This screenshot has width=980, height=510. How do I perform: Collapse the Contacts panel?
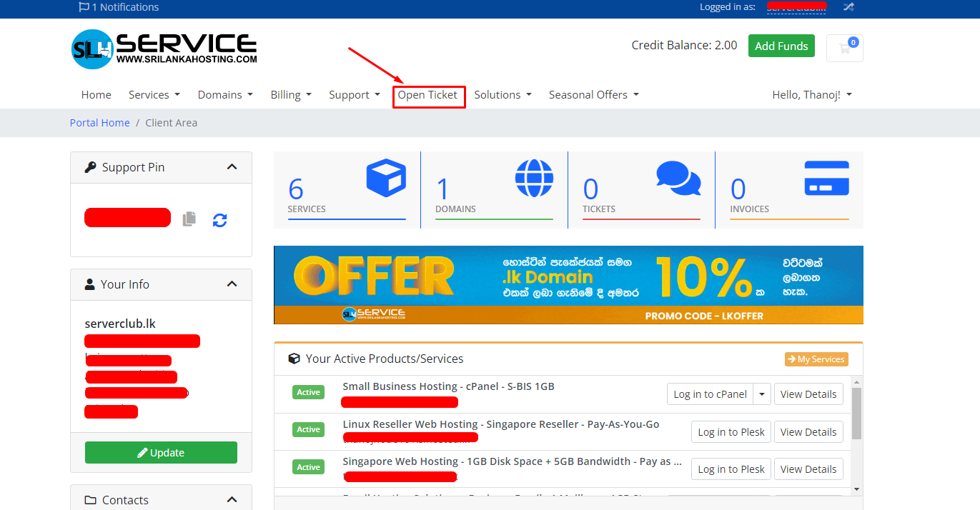click(x=232, y=500)
